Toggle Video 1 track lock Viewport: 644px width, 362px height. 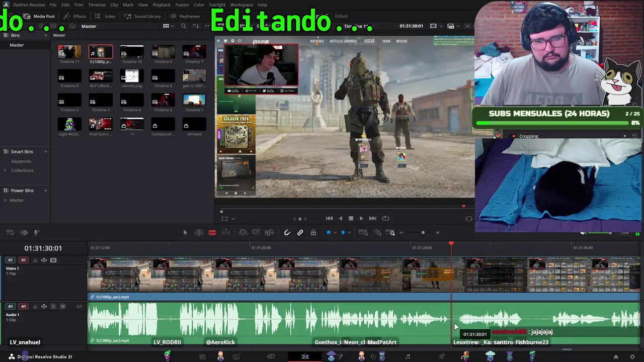point(35,260)
